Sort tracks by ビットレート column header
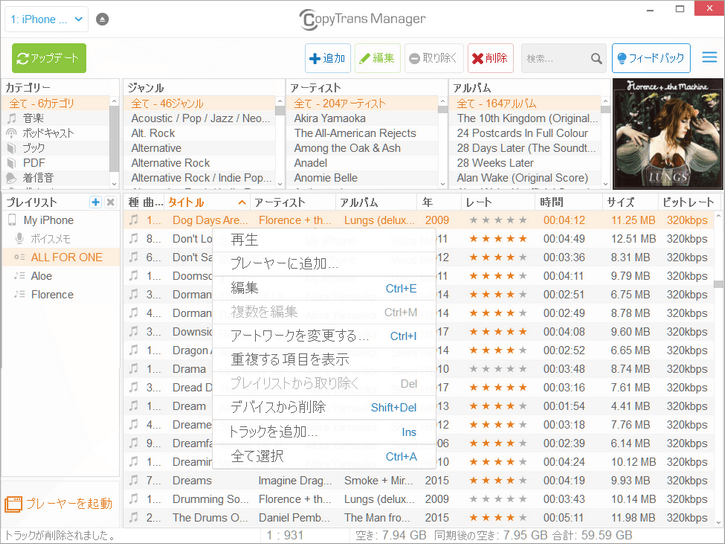 pos(687,202)
